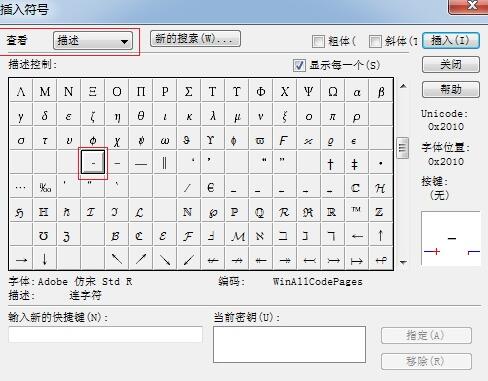Select the capital Pi Π symbol
Viewport: 488px width, 381px height.
pyautogui.click(x=141, y=91)
